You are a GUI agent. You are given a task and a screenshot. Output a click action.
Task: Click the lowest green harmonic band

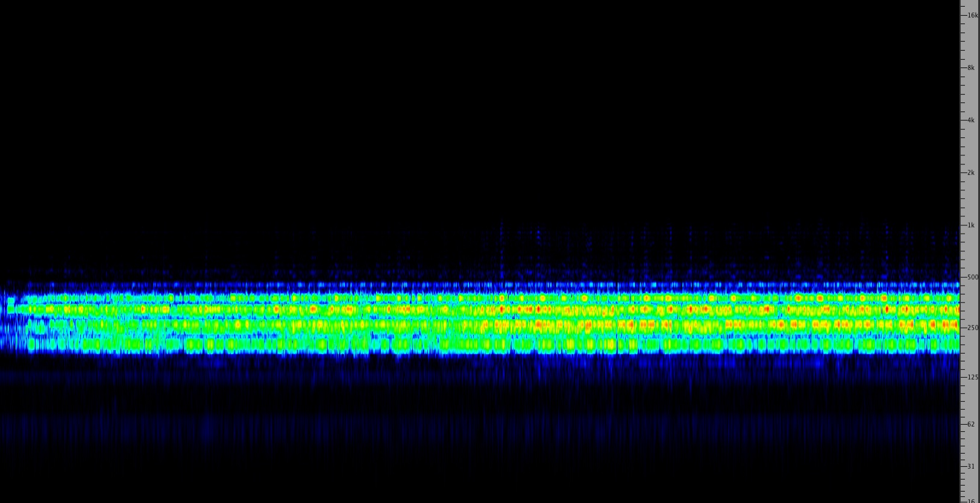[x=482, y=346]
